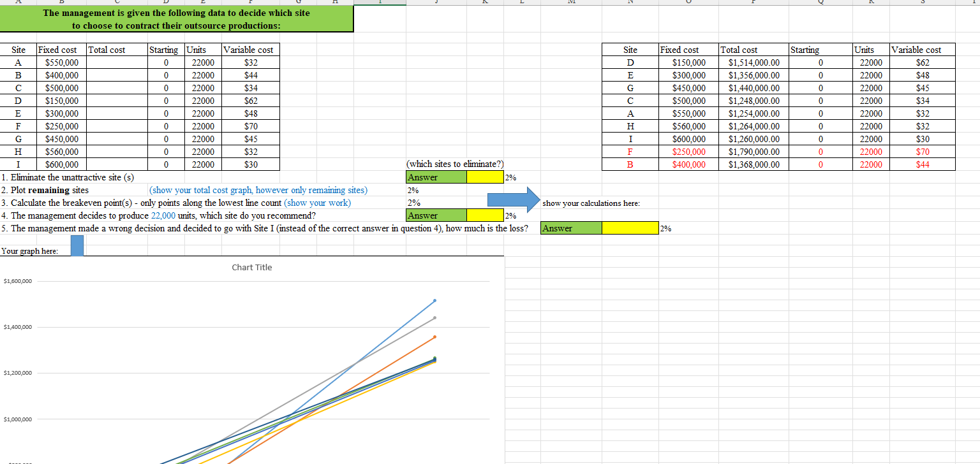Select $600,000 fixed cost in the right table
The width and height of the screenshot is (980, 464).
point(689,139)
